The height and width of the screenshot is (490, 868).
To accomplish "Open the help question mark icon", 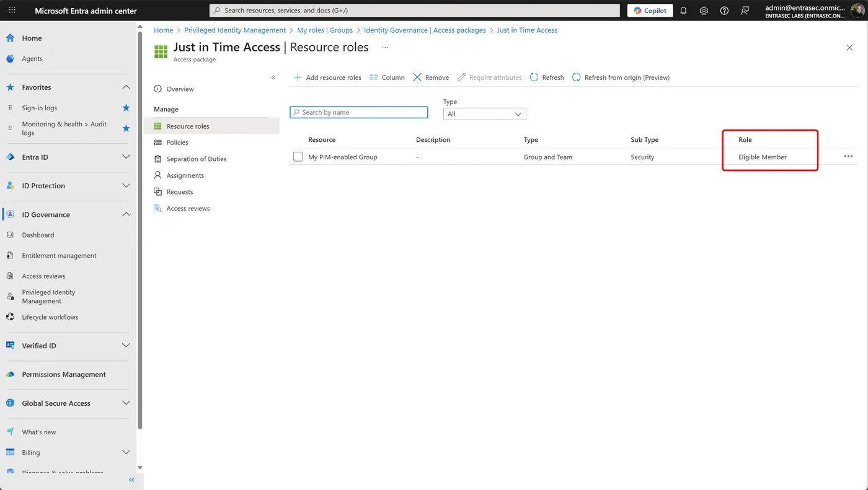I will tap(724, 11).
